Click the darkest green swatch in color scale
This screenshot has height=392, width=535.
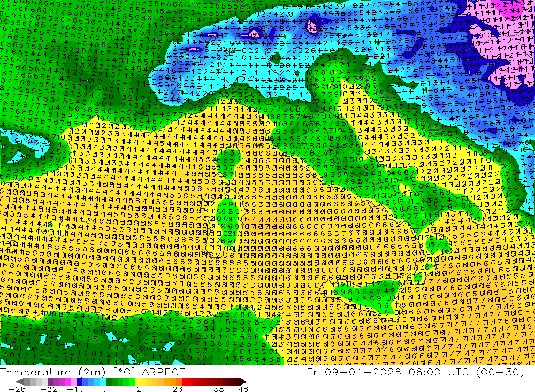coord(109,381)
